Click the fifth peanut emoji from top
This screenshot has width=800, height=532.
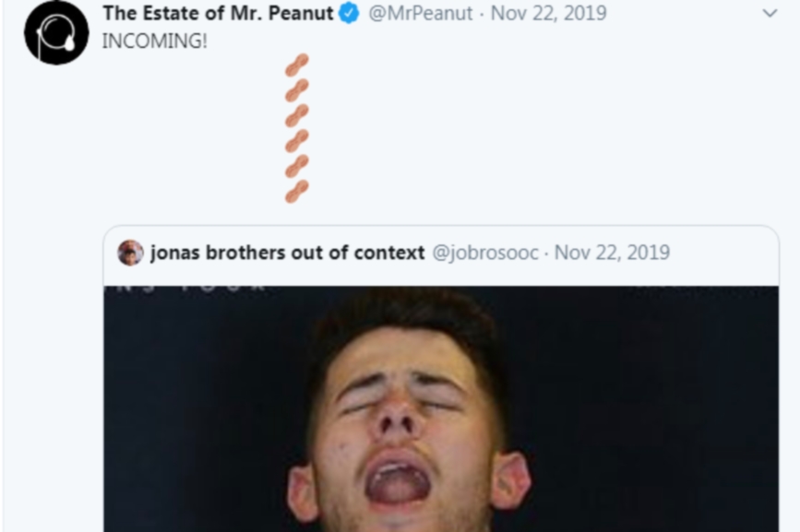click(x=296, y=166)
